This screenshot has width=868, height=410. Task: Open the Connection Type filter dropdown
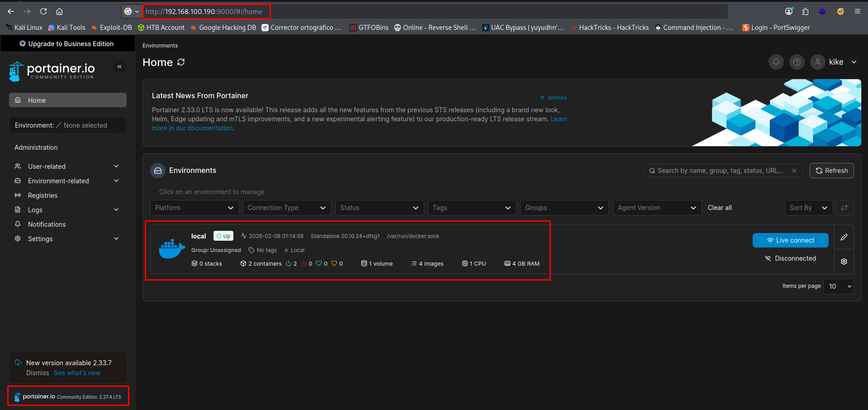click(286, 208)
